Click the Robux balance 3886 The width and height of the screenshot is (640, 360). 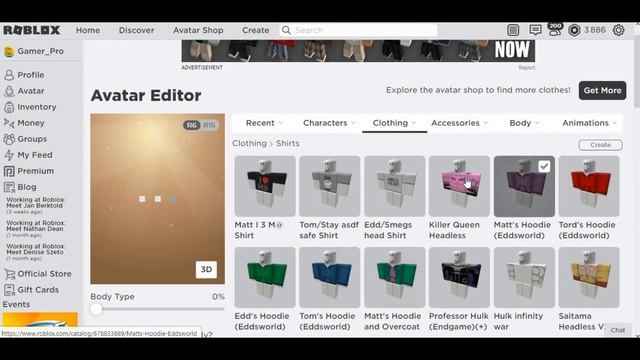click(595, 30)
